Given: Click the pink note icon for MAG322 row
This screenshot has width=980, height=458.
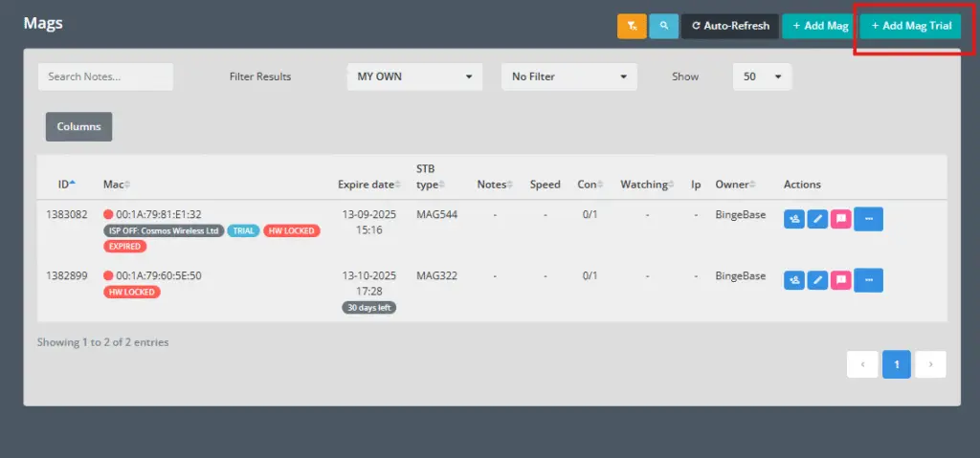Looking at the screenshot, I should (840, 280).
